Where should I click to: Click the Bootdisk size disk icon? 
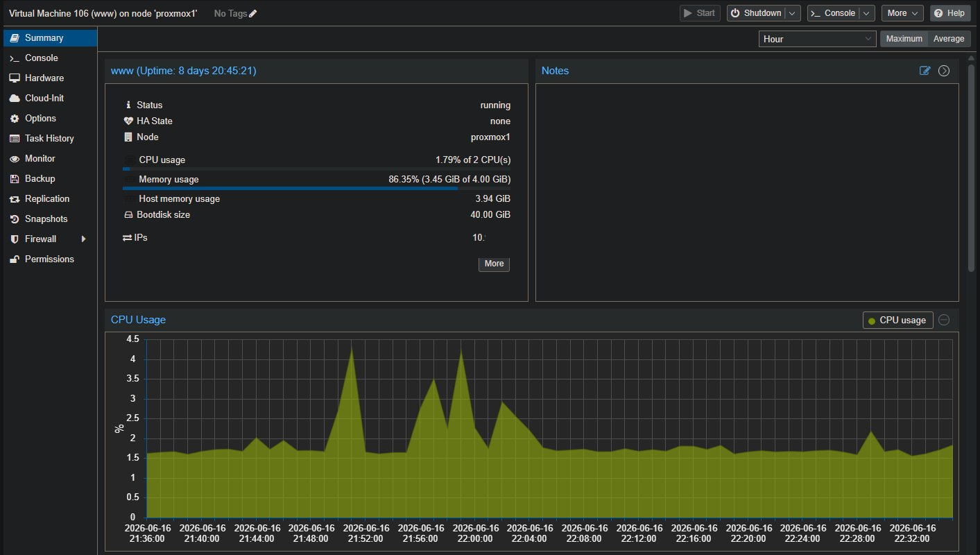(128, 215)
